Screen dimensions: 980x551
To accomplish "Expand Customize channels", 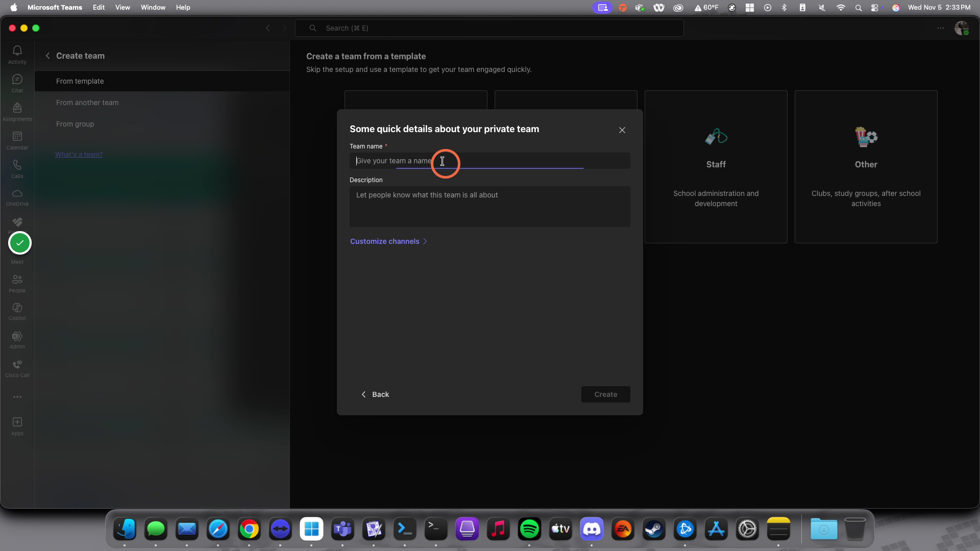I will pyautogui.click(x=389, y=241).
